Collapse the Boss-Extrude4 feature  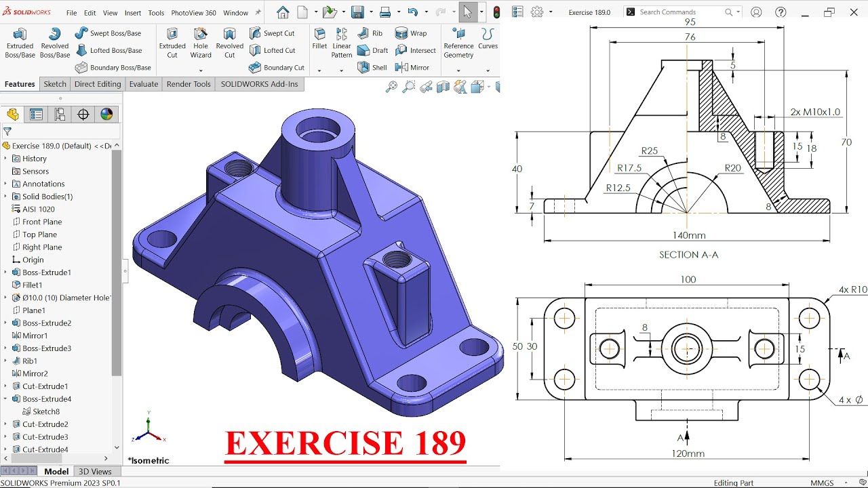(5, 399)
